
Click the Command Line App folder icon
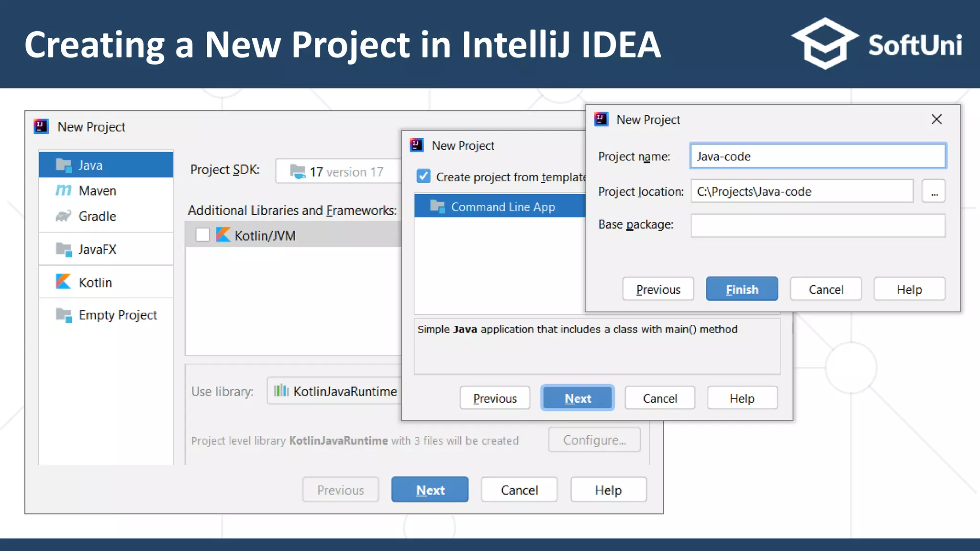[x=437, y=207]
